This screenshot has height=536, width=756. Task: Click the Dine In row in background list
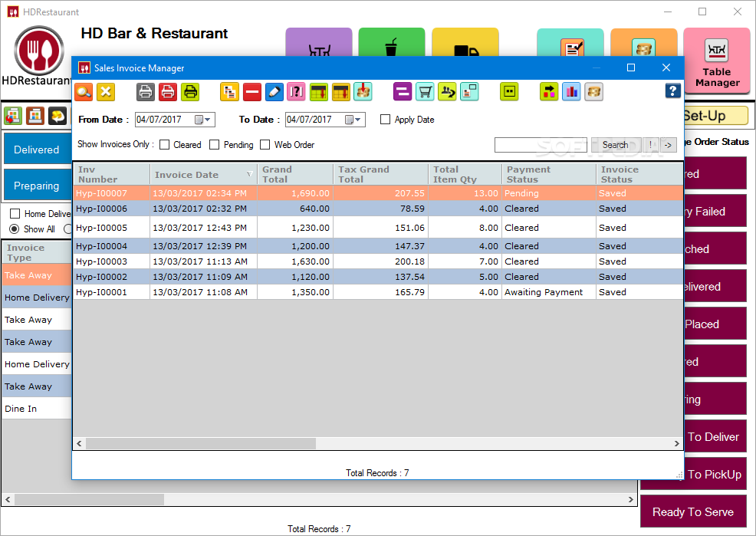[37, 409]
